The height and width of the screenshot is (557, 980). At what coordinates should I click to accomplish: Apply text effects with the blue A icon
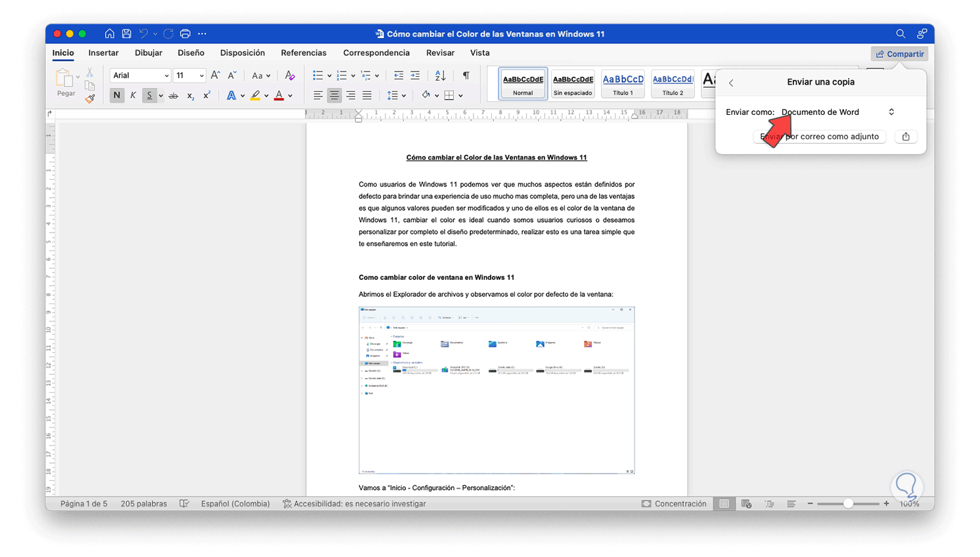231,96
